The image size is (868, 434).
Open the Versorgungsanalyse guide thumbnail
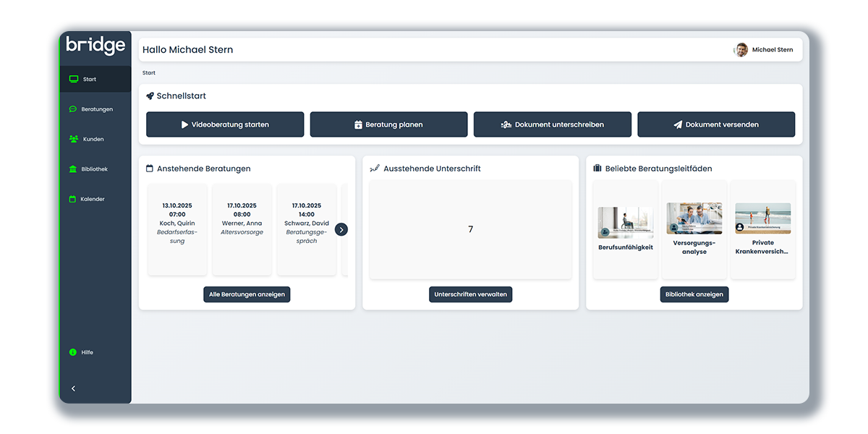[694, 218]
